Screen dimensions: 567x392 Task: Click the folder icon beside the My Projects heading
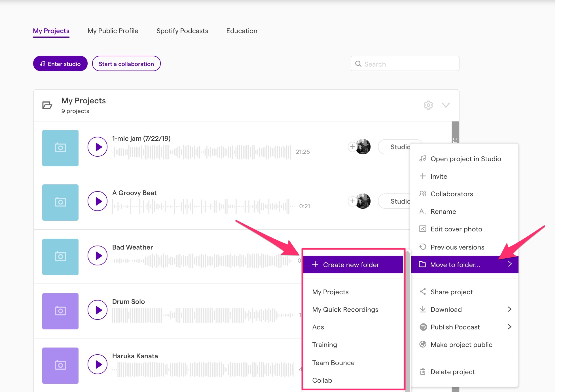point(47,105)
